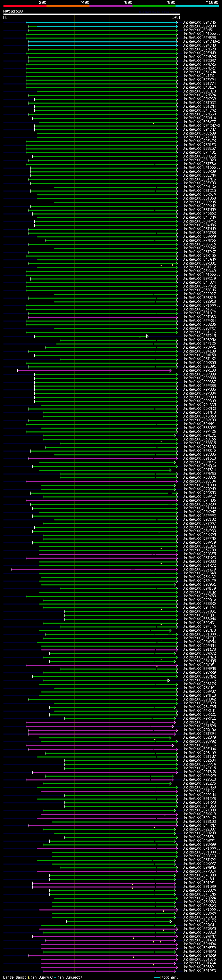Image resolution: width=222 pixels, height=980 pixels.
Task: Select label UniRef100_Q651E3
Action: tap(199, 145)
